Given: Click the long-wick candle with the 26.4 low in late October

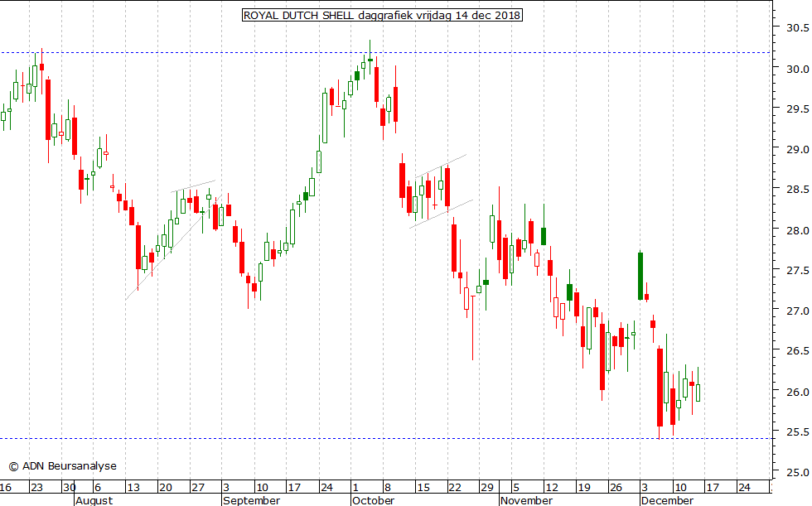Looking at the screenshot, I should pos(473,327).
